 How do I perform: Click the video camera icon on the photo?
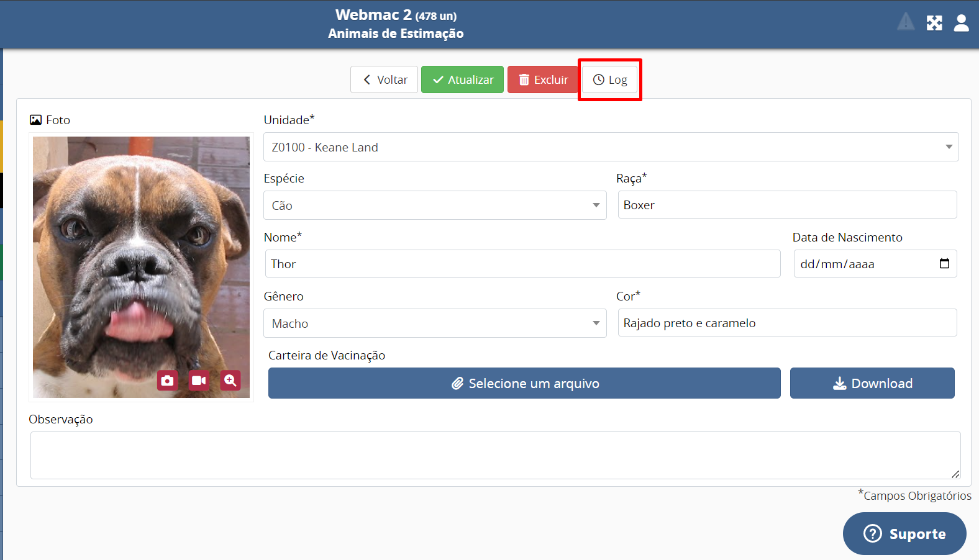click(x=199, y=381)
